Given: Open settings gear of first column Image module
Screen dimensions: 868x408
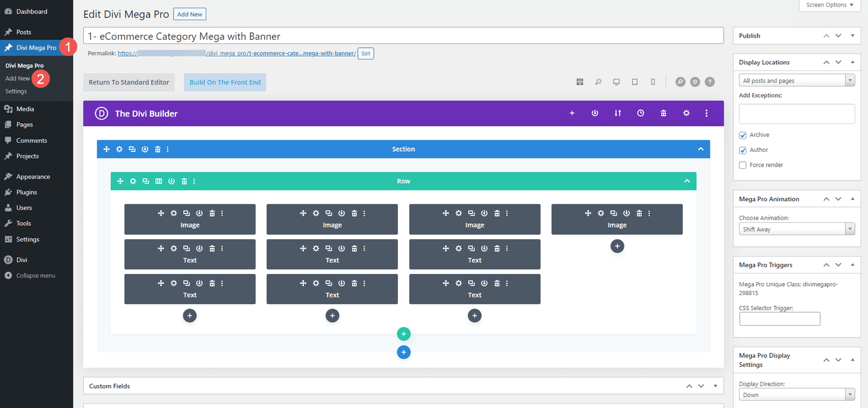Looking at the screenshot, I should (x=174, y=213).
